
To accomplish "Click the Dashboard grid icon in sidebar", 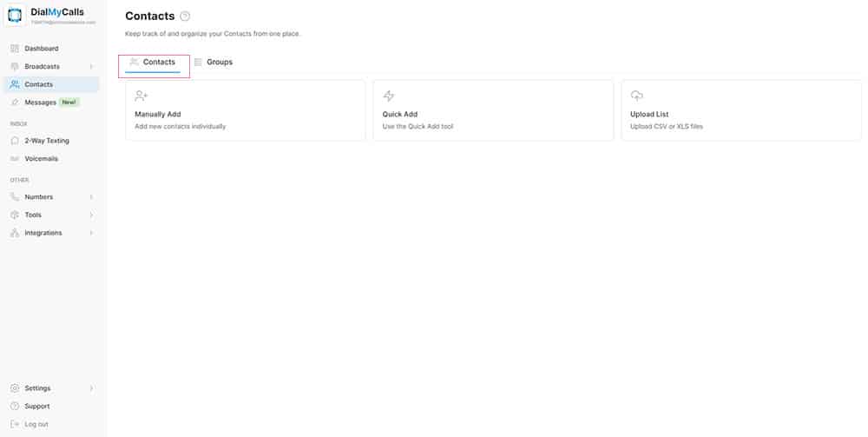I will pos(15,49).
